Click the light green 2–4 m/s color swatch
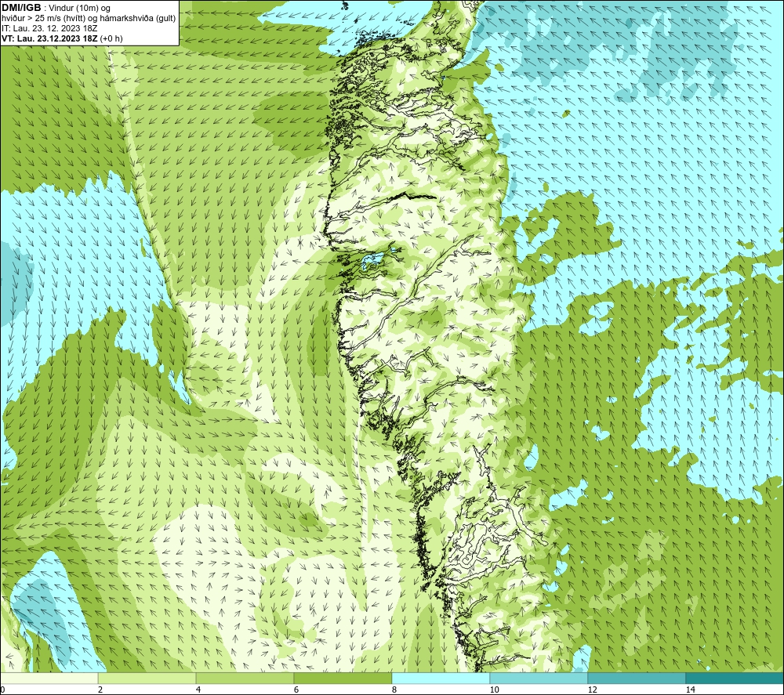Image resolution: width=784 pixels, height=695 pixels. [x=147, y=678]
